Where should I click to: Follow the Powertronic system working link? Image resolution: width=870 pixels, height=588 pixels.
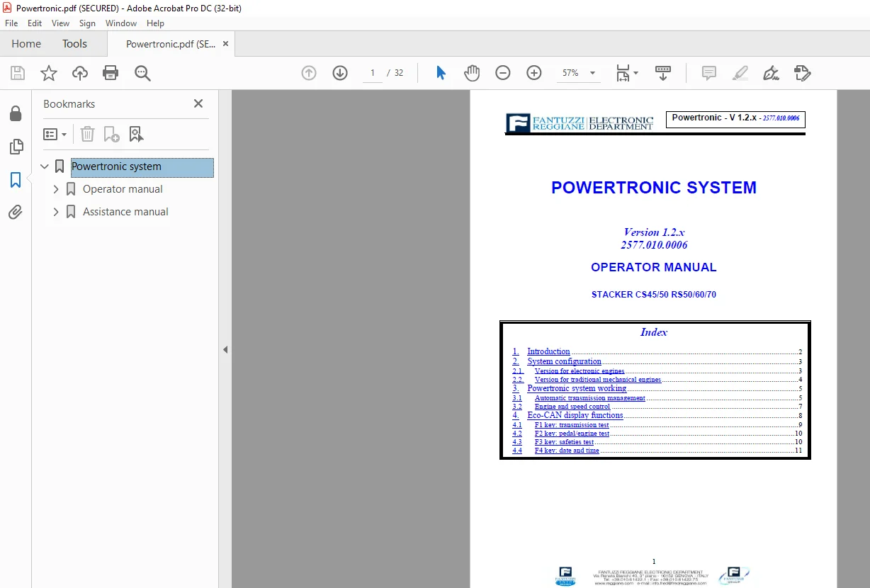[x=577, y=388]
